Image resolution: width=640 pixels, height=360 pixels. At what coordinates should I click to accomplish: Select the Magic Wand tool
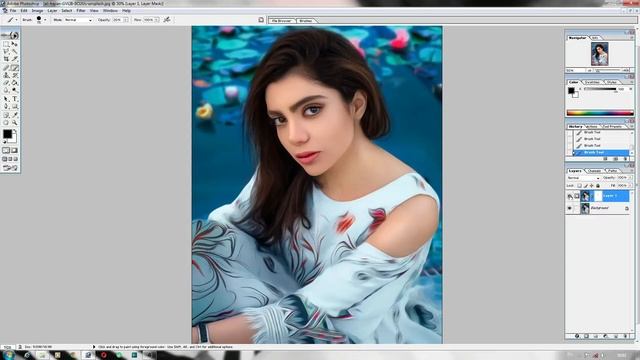point(15,51)
